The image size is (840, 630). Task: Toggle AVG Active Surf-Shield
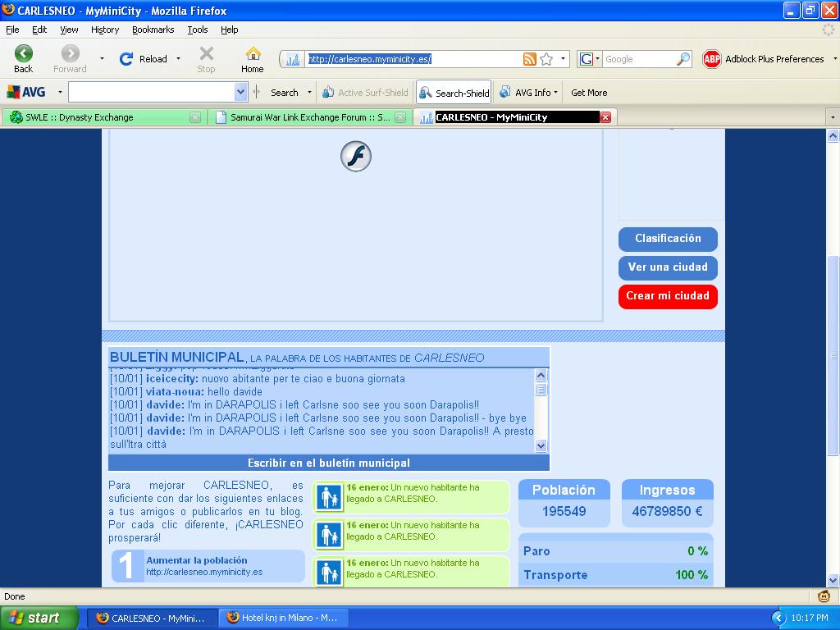click(x=365, y=93)
